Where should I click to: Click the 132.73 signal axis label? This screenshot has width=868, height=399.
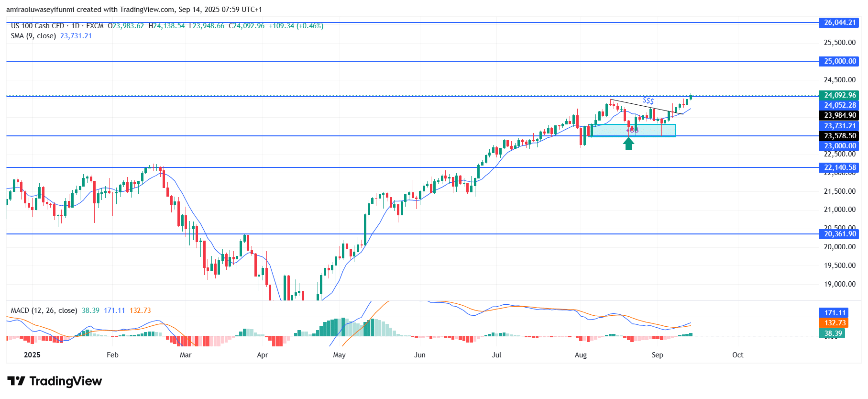click(x=835, y=323)
